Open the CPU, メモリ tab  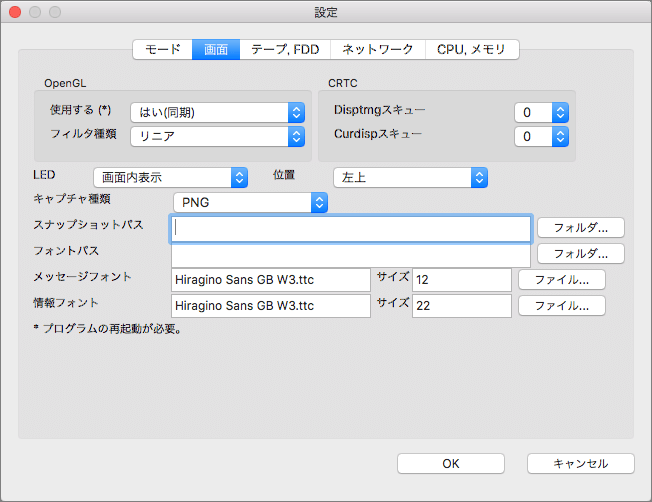(x=472, y=49)
